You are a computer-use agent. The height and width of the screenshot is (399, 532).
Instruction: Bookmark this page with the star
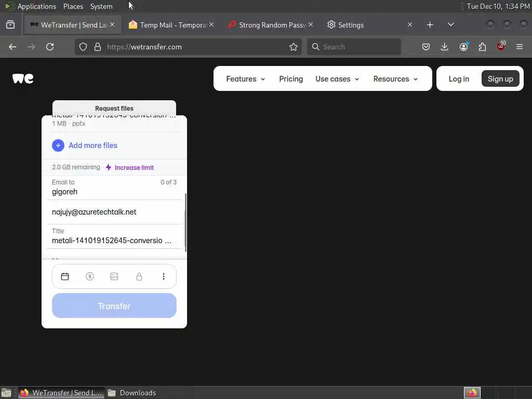[294, 47]
